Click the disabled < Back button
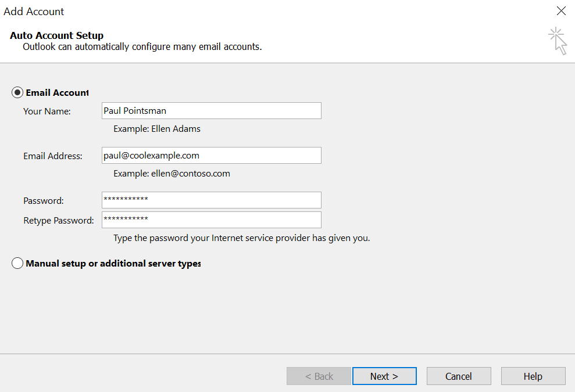This screenshot has width=575, height=392. (319, 376)
